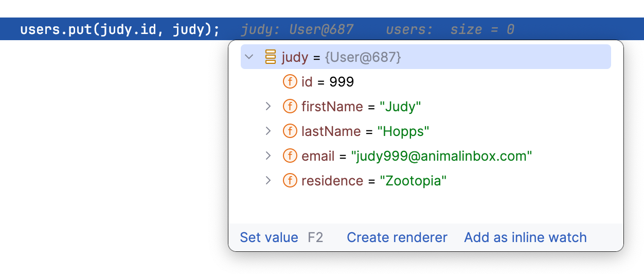Expand the residence field node

pyautogui.click(x=268, y=181)
